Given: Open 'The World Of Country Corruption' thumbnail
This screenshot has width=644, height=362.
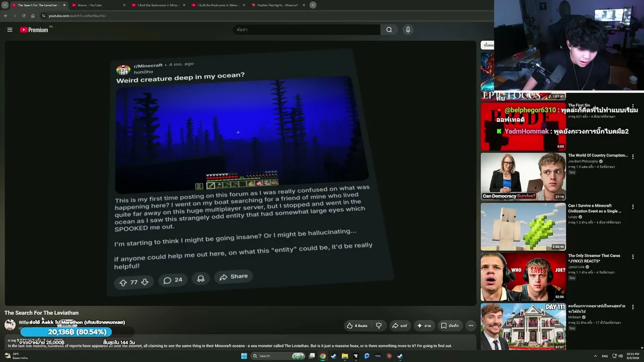Looking at the screenshot, I should (523, 176).
